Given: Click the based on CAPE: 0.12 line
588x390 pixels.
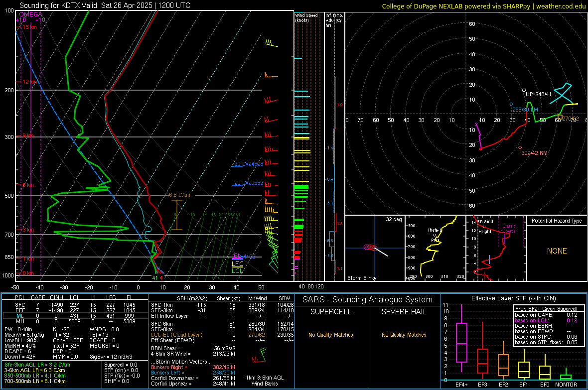Looking at the screenshot, I should (x=546, y=315).
